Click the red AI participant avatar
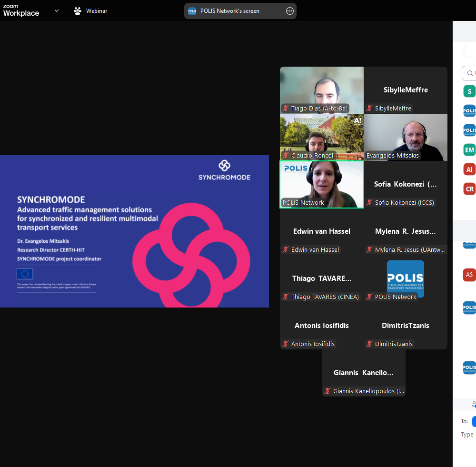This screenshot has height=467, width=476. [469, 169]
